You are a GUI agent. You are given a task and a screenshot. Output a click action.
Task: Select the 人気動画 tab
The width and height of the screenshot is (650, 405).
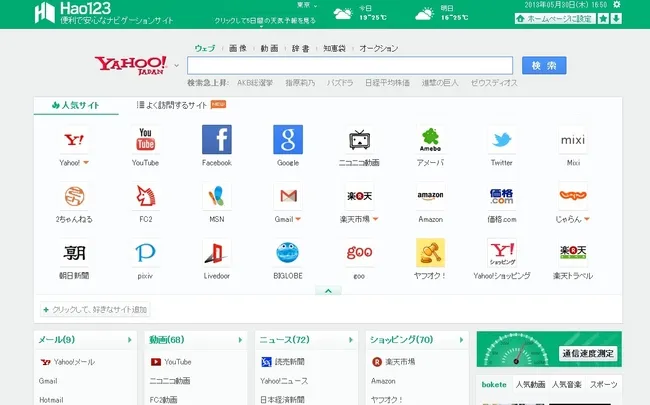pyautogui.click(x=530, y=384)
